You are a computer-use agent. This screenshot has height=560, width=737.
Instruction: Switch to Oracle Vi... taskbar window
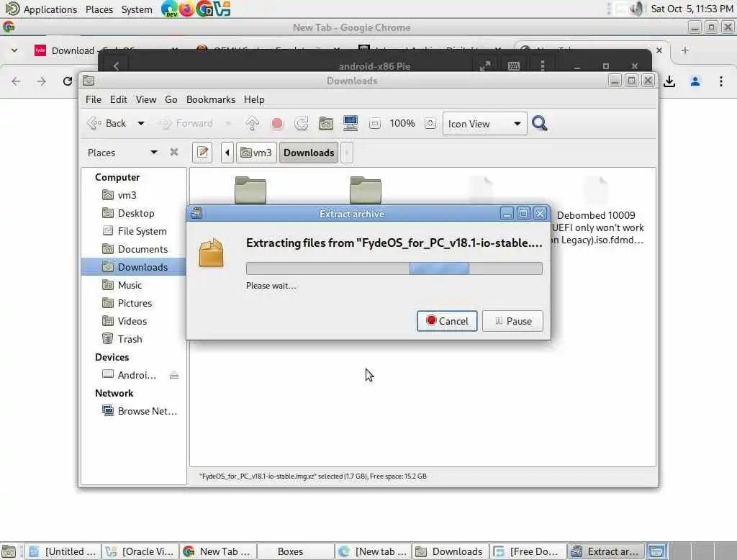coord(140,551)
